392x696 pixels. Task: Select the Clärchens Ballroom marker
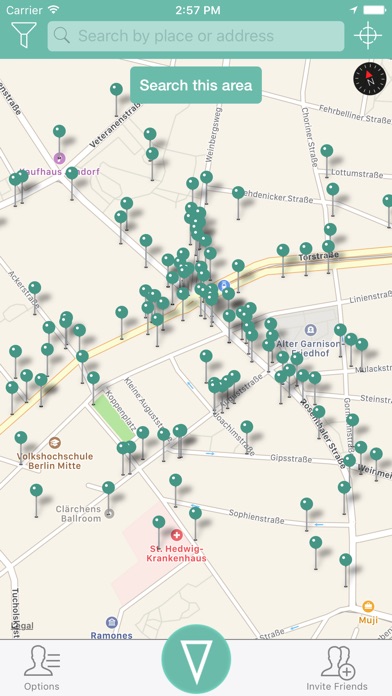(109, 514)
